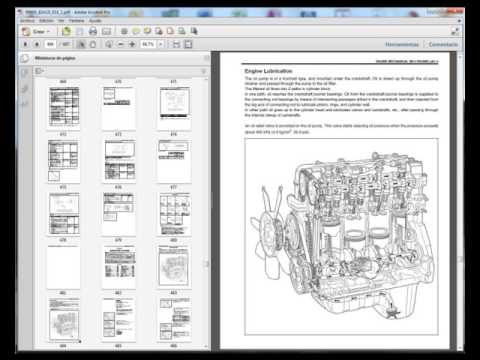Viewport: 480px width, 360px height.
Task: Open the Crear dropdown button
Action: pyautogui.click(x=36, y=31)
